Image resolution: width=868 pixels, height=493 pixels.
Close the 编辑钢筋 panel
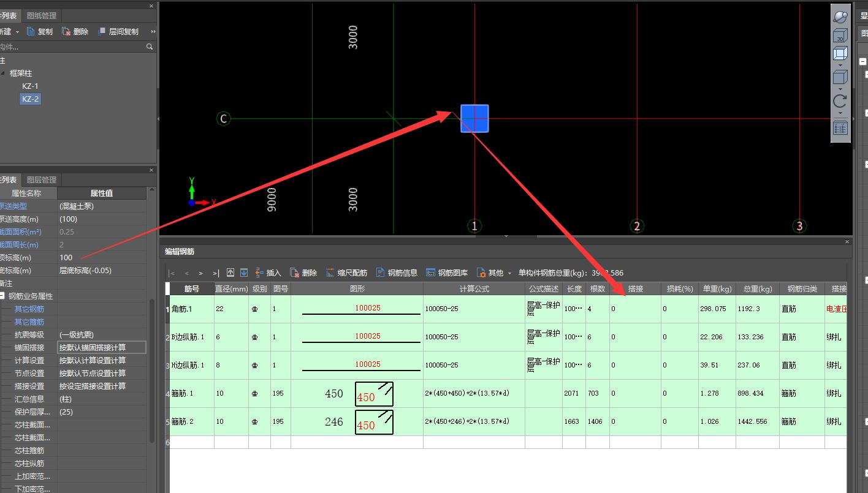[x=848, y=242]
